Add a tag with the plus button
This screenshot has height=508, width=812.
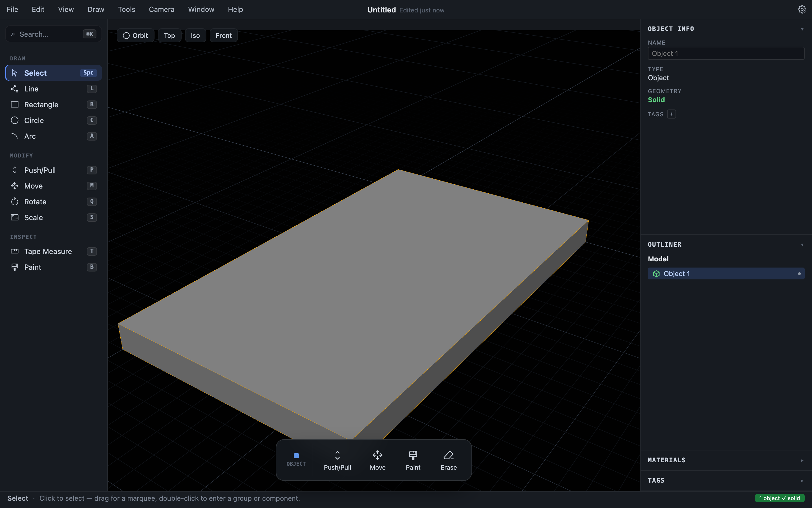click(x=671, y=114)
